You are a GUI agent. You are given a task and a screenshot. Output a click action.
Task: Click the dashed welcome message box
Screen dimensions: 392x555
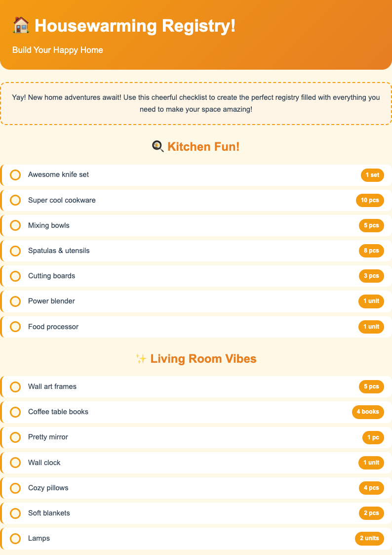(x=196, y=103)
